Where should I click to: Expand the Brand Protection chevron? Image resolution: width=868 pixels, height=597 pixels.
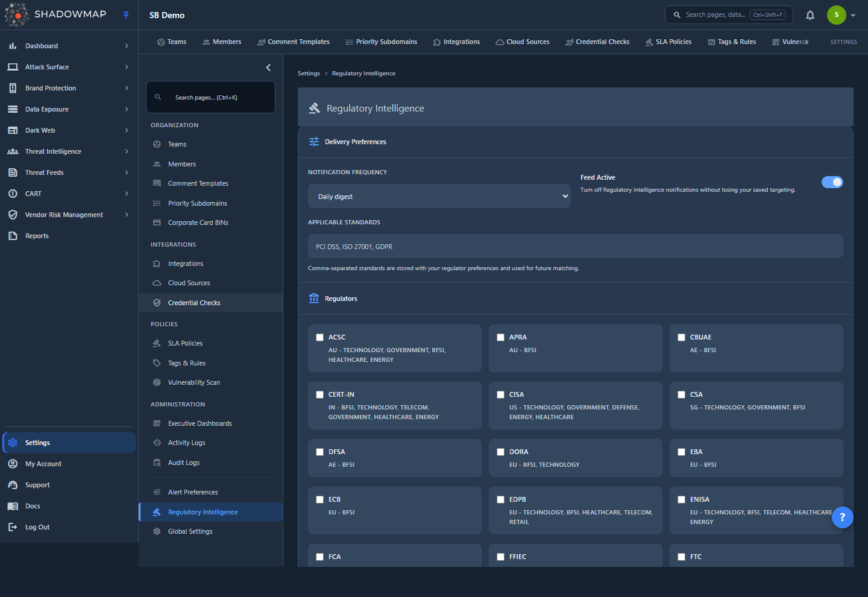[x=127, y=88]
